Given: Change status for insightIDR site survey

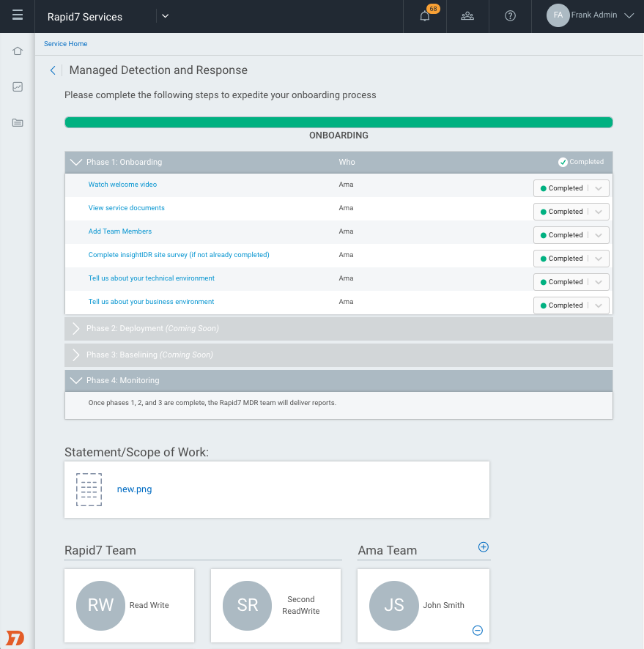Looking at the screenshot, I should pyautogui.click(x=571, y=259).
